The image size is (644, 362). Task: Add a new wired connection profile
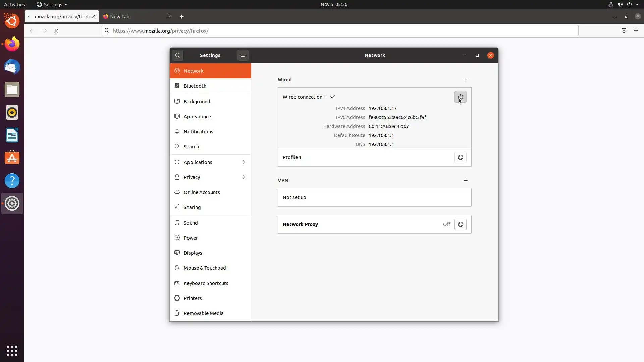[x=466, y=80]
